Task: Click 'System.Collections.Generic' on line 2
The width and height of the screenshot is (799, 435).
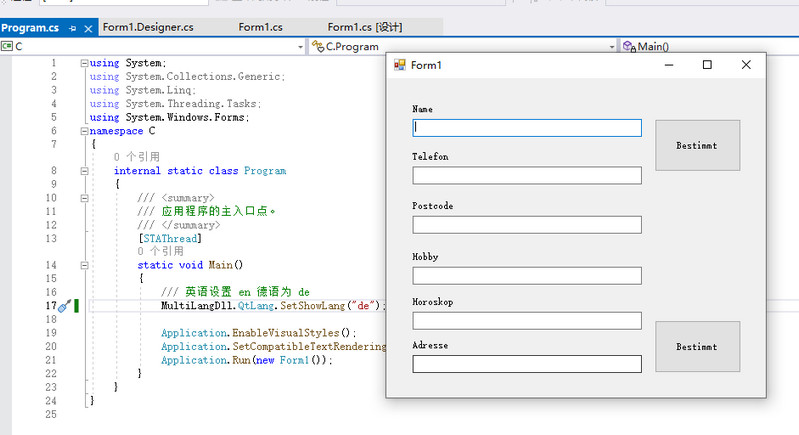Action: click(203, 77)
